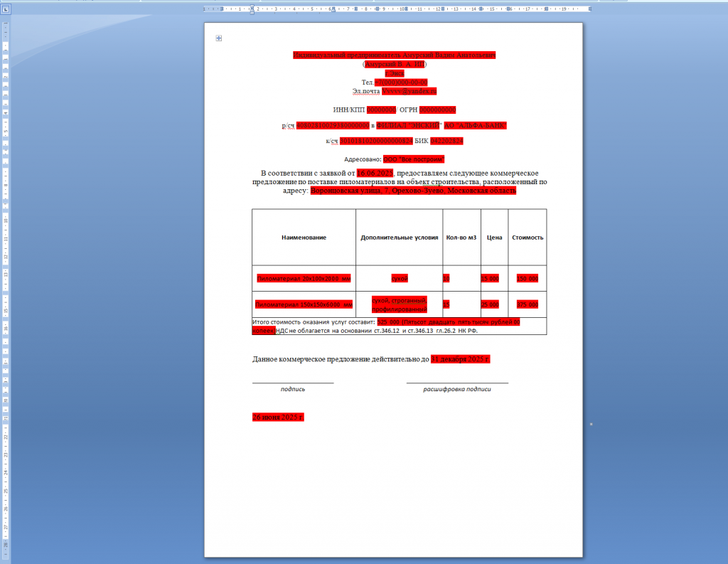Click the table move handle icon
728x564 pixels.
(219, 38)
